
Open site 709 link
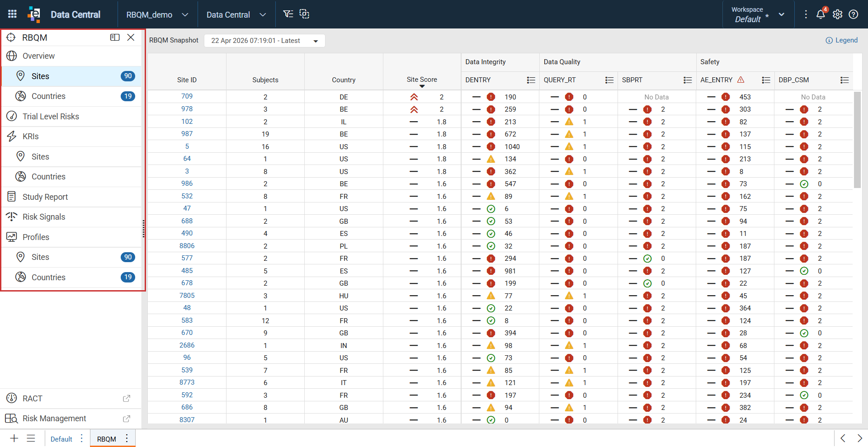point(187,96)
